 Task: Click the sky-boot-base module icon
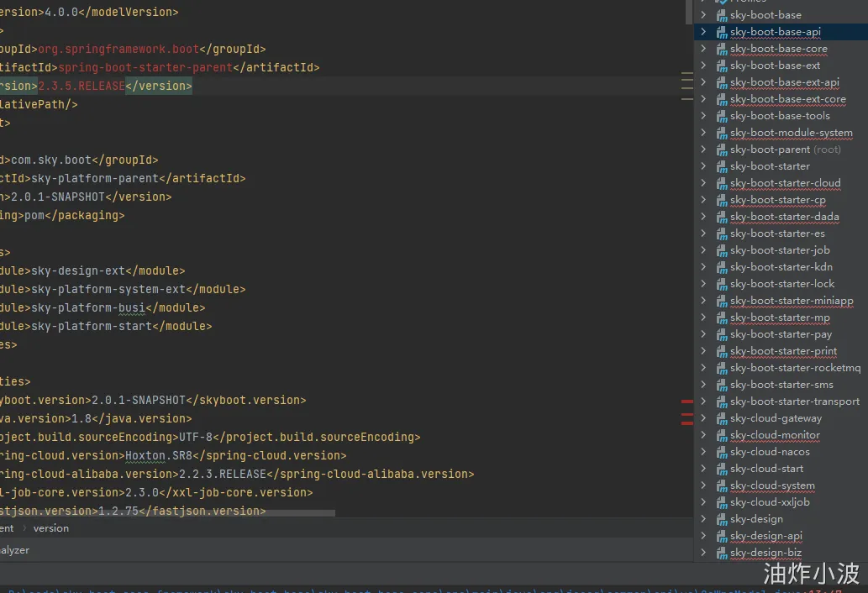point(721,15)
